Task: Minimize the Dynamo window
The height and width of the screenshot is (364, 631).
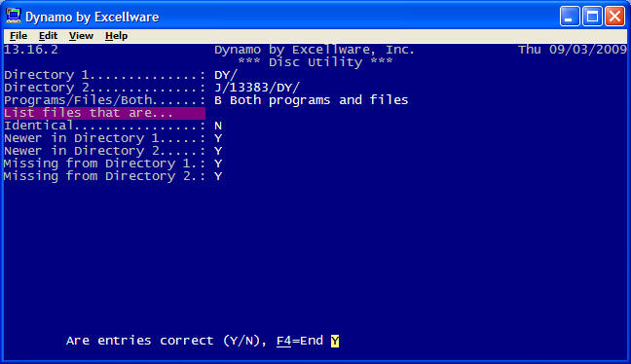Action: (570, 17)
